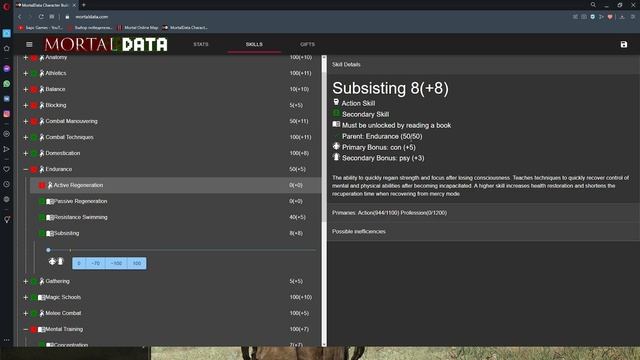Reload the page in the browser toolbar
Image resolution: width=640 pixels, height=360 pixels.
(x=41, y=17)
